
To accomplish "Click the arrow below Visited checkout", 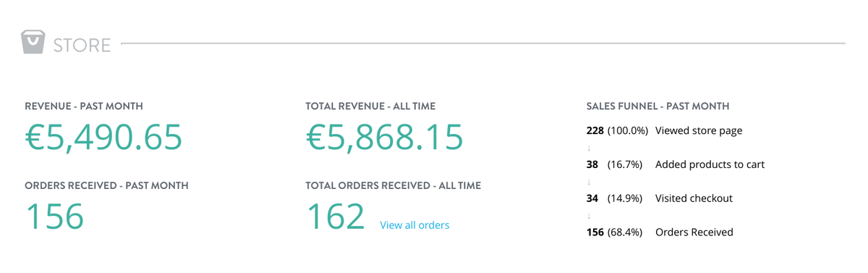I will click(589, 216).
